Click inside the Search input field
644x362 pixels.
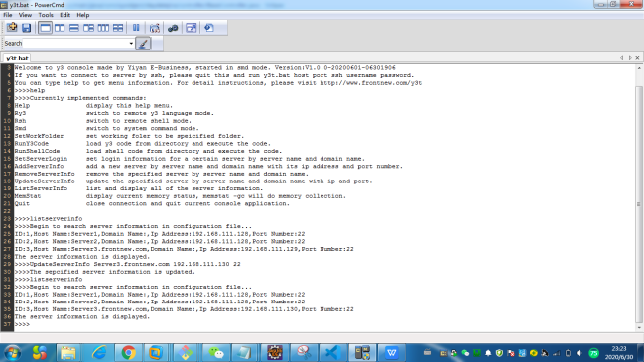(x=75, y=43)
